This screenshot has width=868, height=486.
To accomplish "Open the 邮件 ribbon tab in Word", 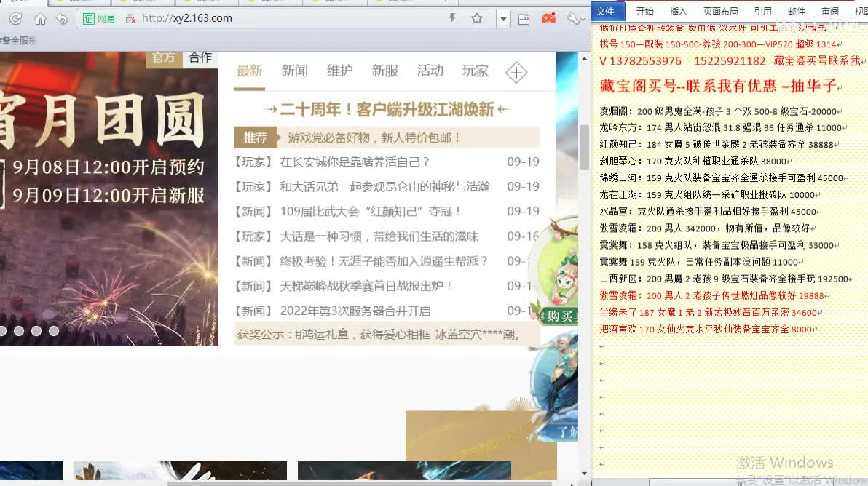I will pos(797,11).
